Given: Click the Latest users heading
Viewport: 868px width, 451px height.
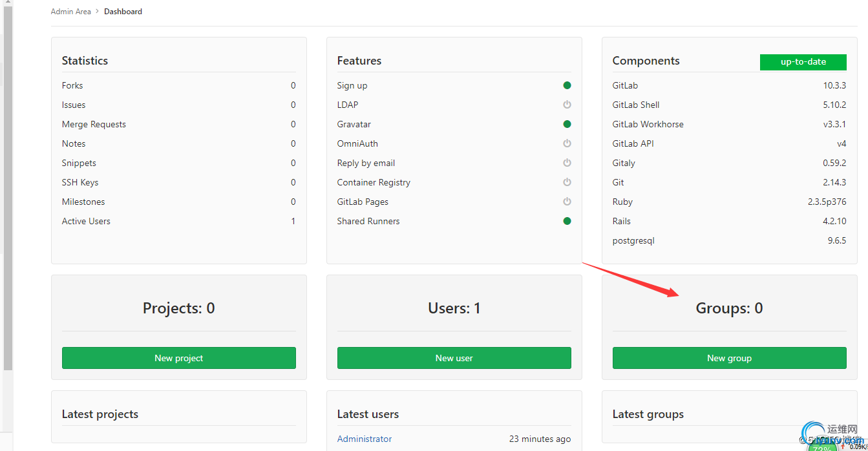Looking at the screenshot, I should (x=368, y=414).
